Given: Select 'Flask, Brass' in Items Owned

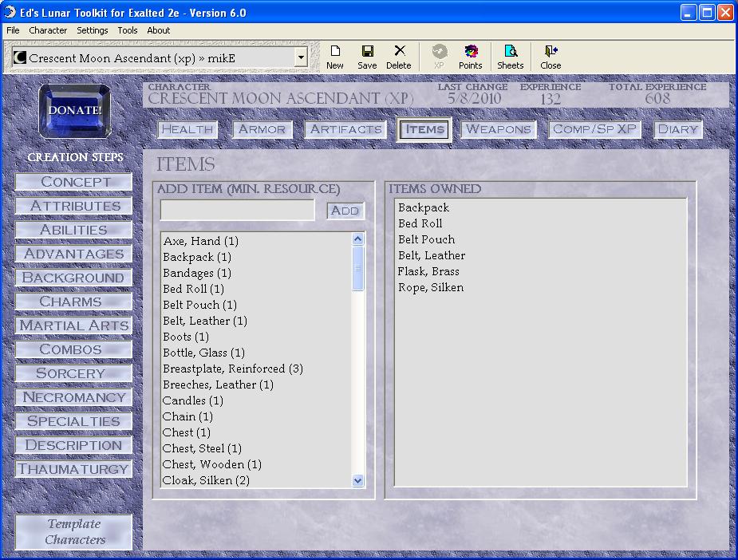Looking at the screenshot, I should coord(428,272).
